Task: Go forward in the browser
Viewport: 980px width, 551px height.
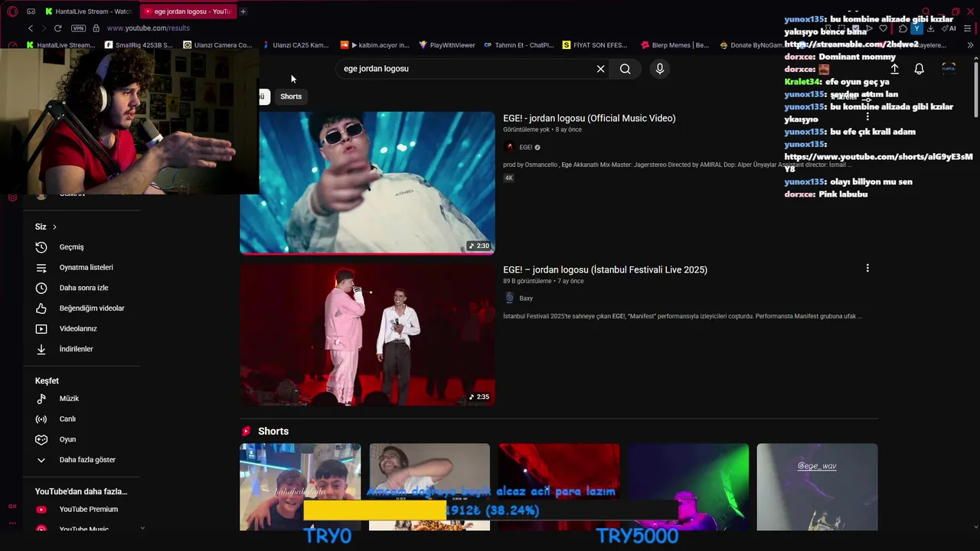Action: click(44, 28)
